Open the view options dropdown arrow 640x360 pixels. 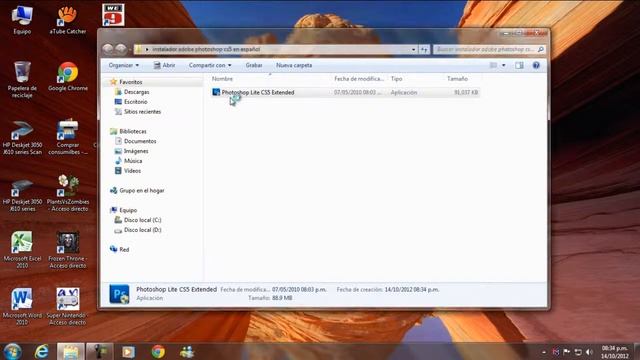tap(504, 65)
